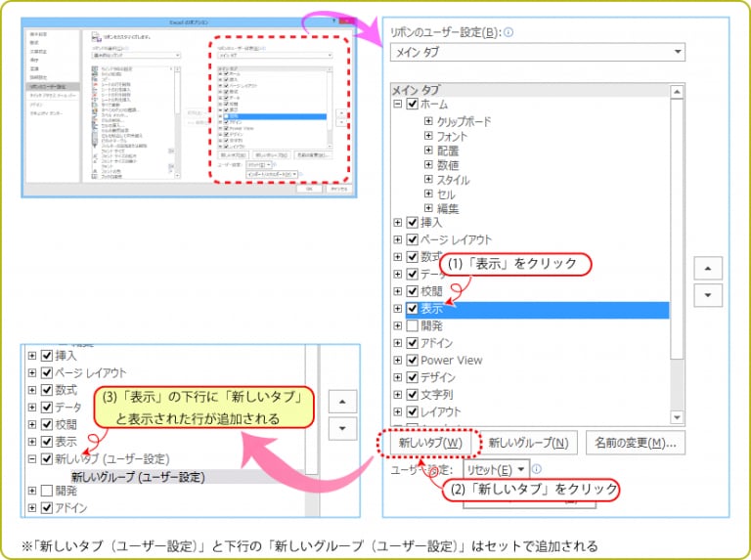Image resolution: width=751 pixels, height=560 pixels.
Task: Enable the 開発 checkbox in the main tab list
Action: tap(413, 324)
